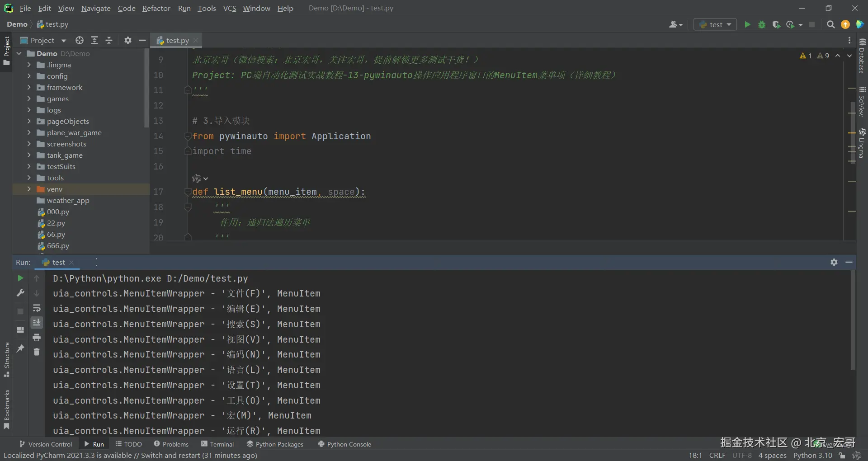Collapse all in Project panel
The height and width of the screenshot is (461, 868).
(x=109, y=40)
